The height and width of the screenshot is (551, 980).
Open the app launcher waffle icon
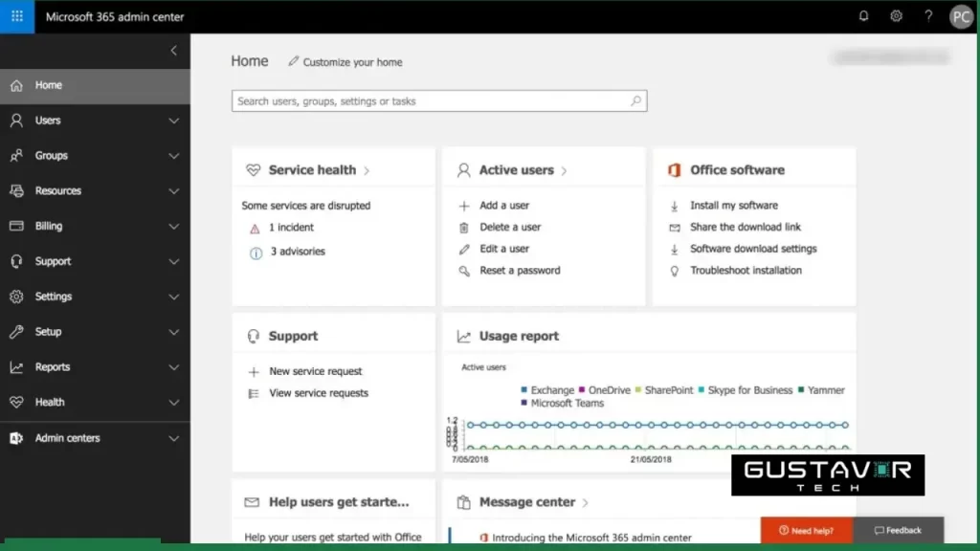click(x=17, y=16)
